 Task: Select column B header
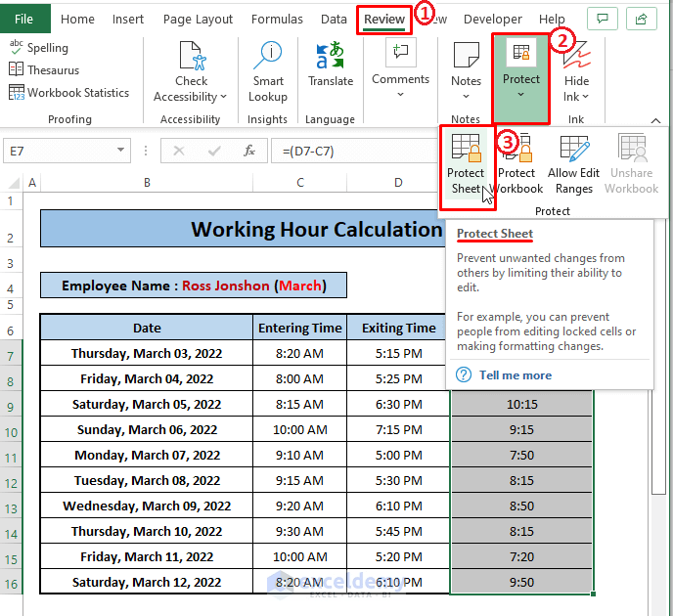click(147, 183)
